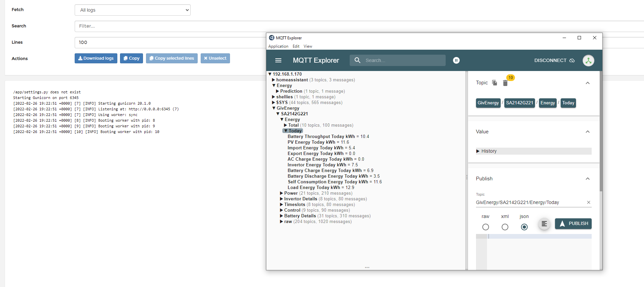Select 'Invertor Energy Today kWh' topic row
The image size is (644, 287).
click(x=323, y=165)
